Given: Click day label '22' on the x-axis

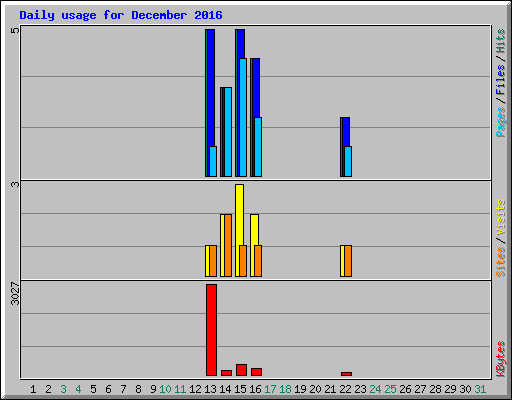Looking at the screenshot, I should [x=345, y=389].
